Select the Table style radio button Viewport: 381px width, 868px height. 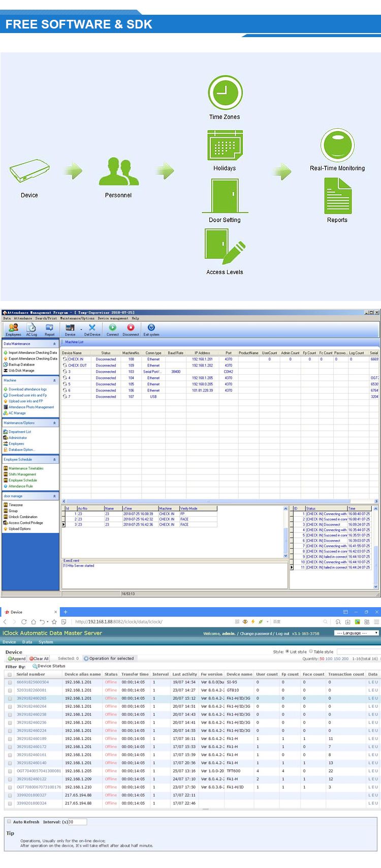[x=311, y=651]
